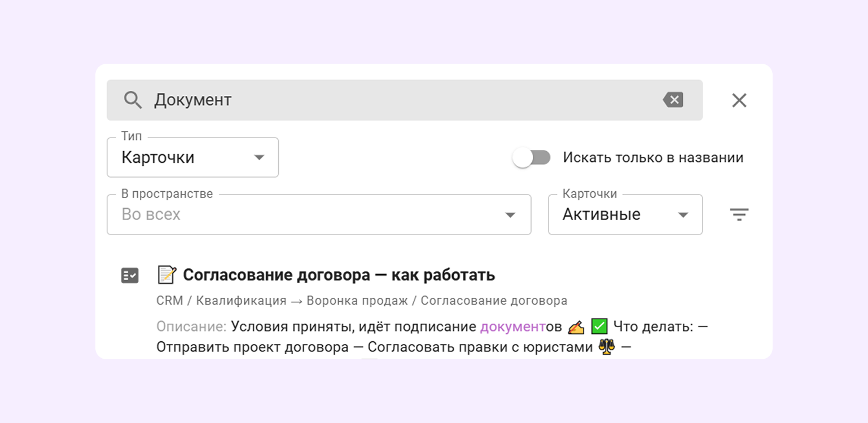Image resolution: width=868 pixels, height=423 pixels.
Task: Open additional filters via the funnel icon
Action: 739,214
